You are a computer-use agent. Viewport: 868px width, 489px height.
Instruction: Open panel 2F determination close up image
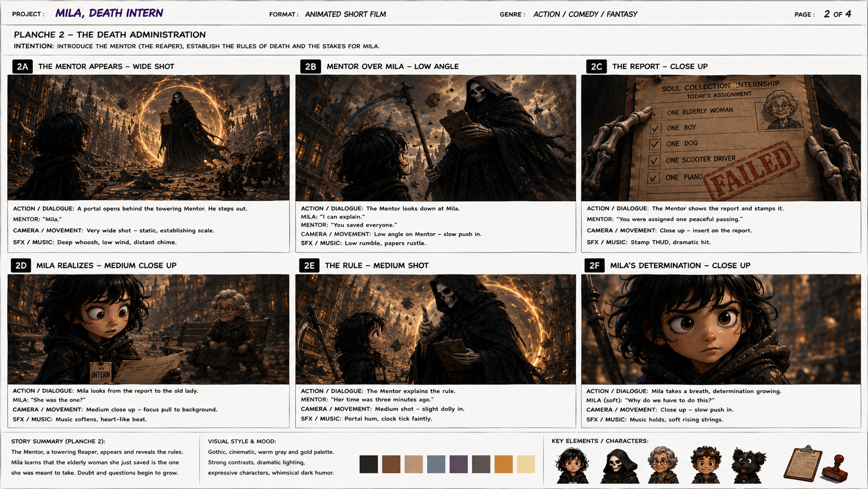tap(721, 329)
